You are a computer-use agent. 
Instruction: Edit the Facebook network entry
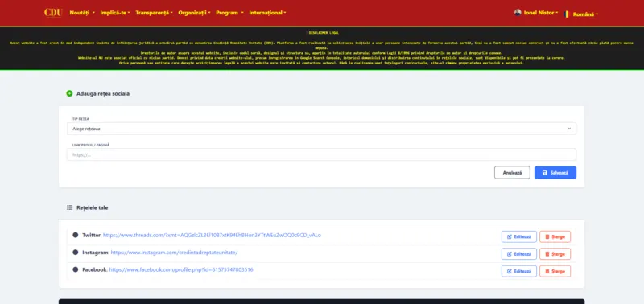pyautogui.click(x=519, y=271)
